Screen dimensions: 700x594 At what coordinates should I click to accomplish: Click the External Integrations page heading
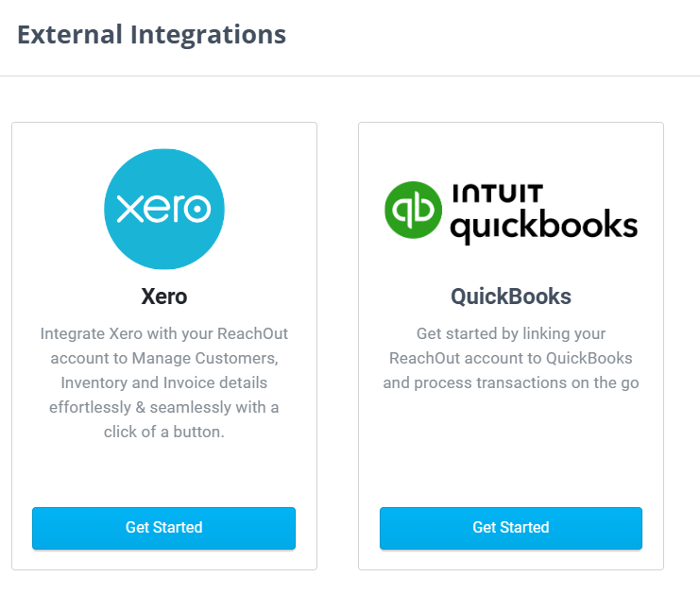(x=152, y=35)
